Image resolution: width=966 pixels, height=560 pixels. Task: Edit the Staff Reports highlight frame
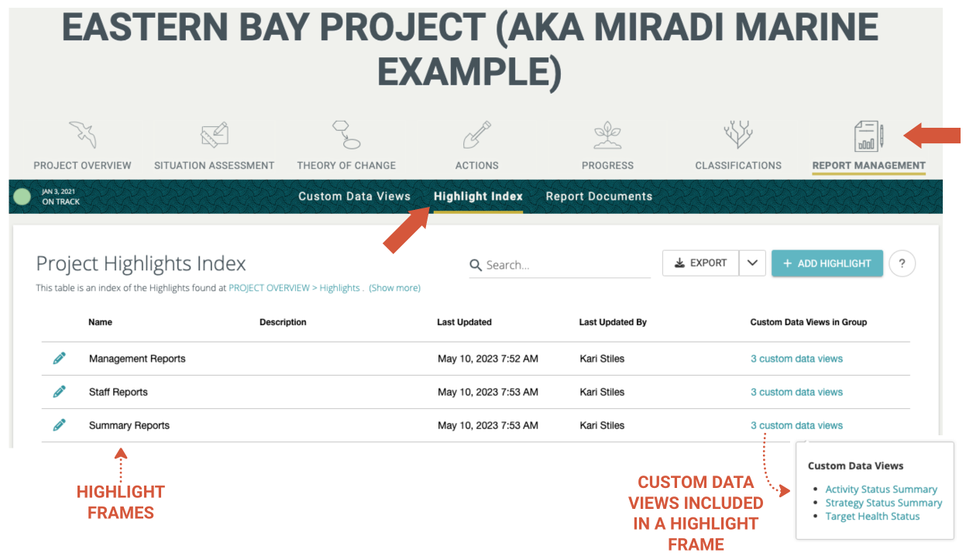coord(60,391)
